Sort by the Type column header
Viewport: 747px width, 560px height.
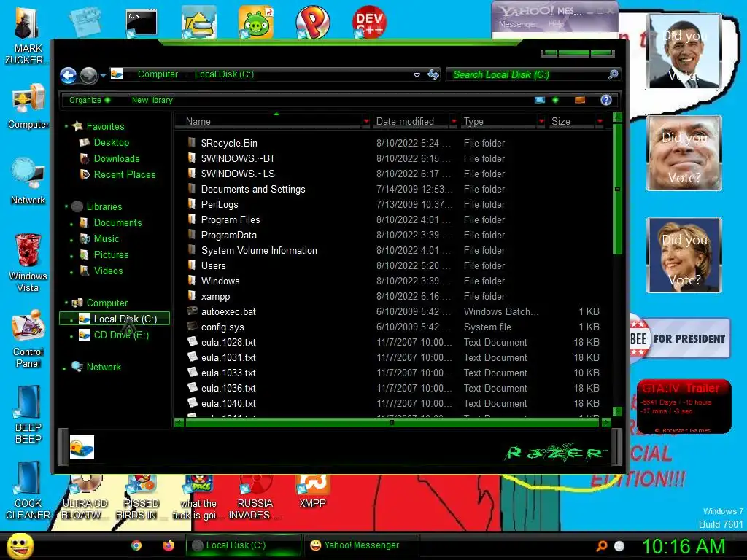point(498,122)
